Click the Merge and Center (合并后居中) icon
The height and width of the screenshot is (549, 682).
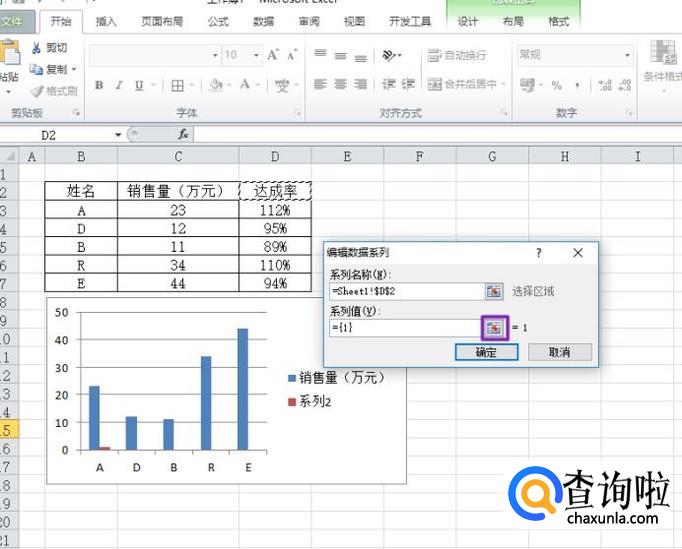[x=435, y=85]
